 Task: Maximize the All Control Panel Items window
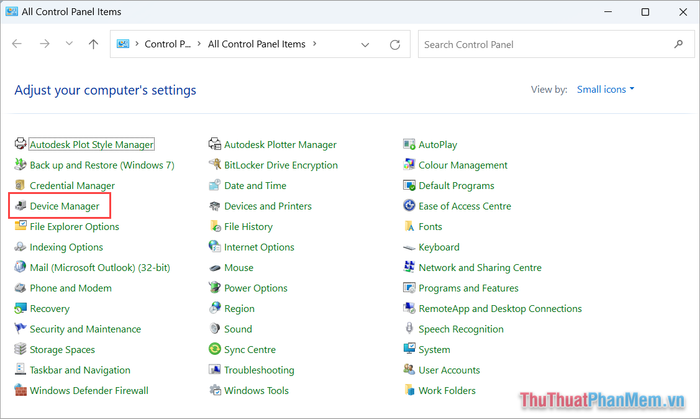[645, 12]
